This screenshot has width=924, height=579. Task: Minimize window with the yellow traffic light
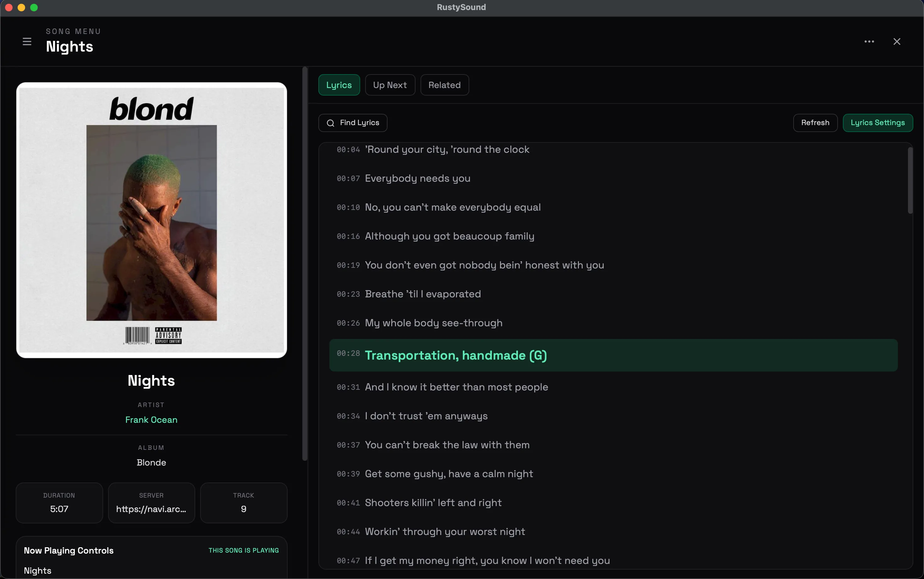coord(21,7)
